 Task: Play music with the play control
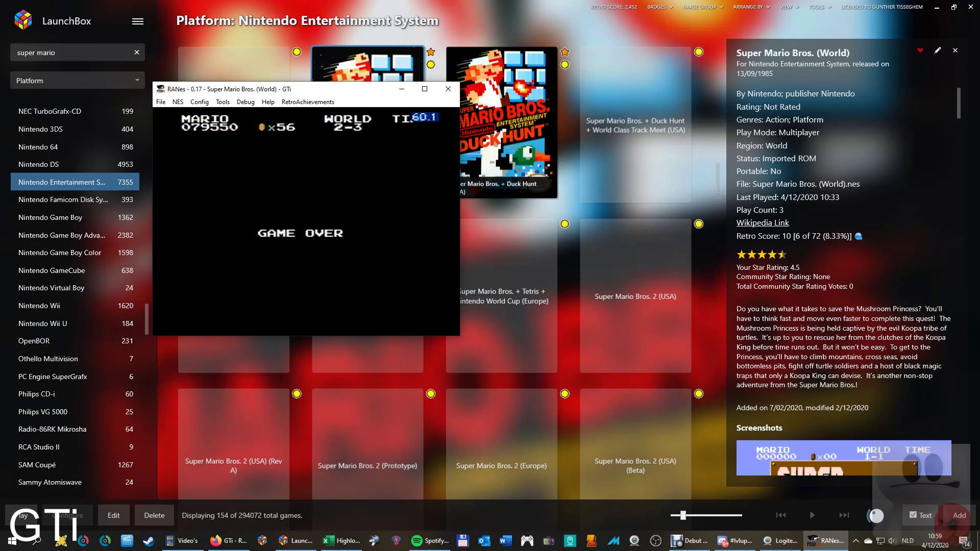click(812, 515)
